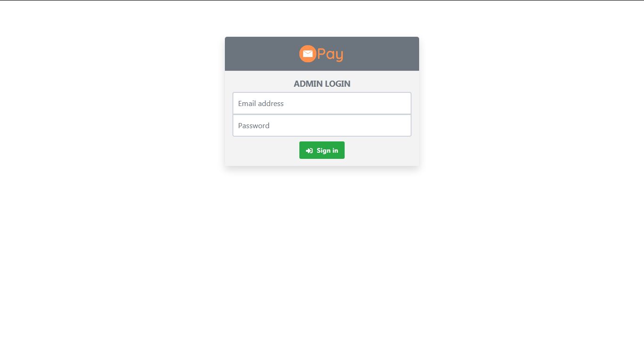The width and height of the screenshot is (644, 362).
Task: Click the "Email address" placeholder text
Action: (261, 103)
